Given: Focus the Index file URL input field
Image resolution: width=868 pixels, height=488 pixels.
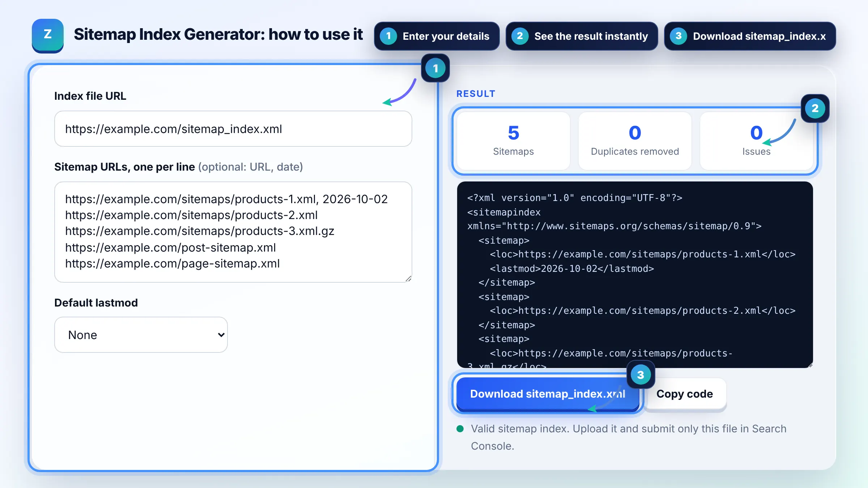Looking at the screenshot, I should point(233,129).
